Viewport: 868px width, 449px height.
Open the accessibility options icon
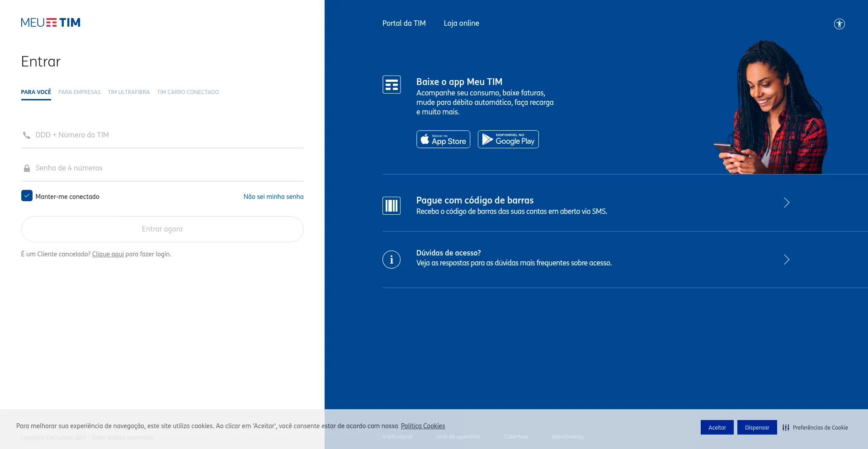839,24
